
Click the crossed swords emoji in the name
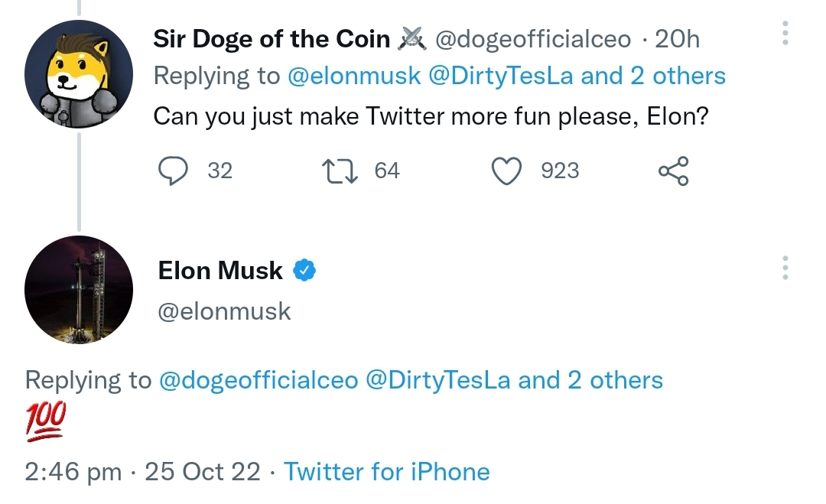(x=413, y=39)
